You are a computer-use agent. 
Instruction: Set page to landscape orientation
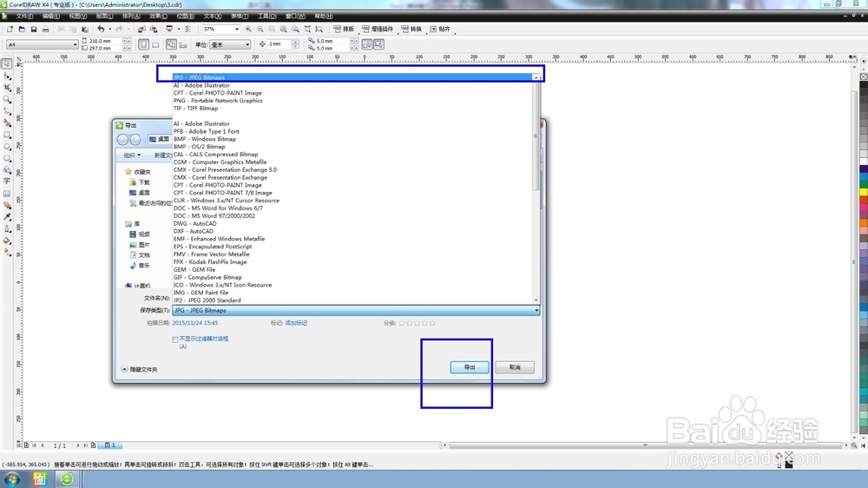point(155,44)
